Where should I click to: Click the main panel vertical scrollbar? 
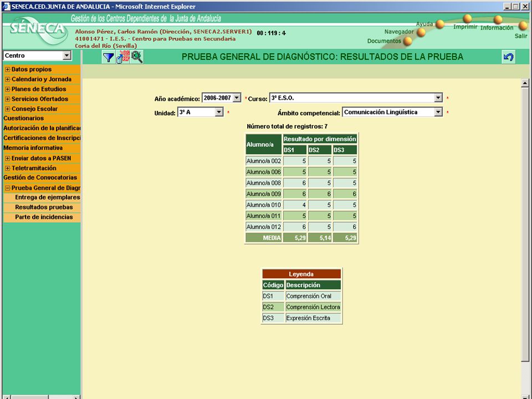coord(525,224)
